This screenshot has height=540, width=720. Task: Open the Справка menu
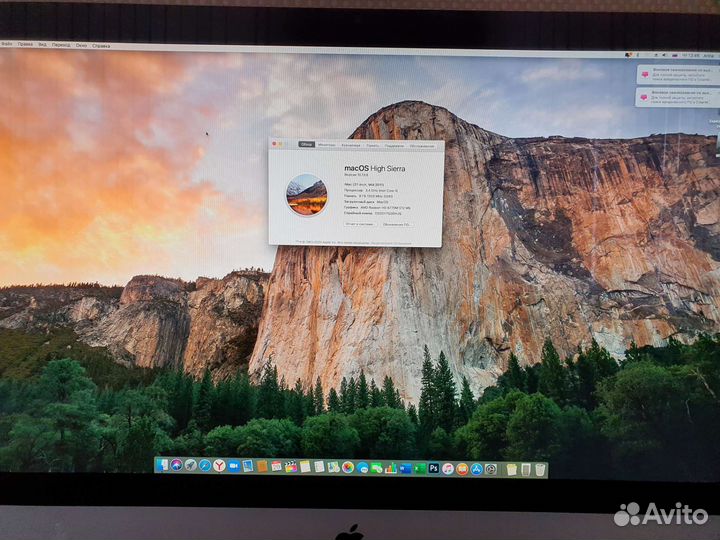point(101,46)
